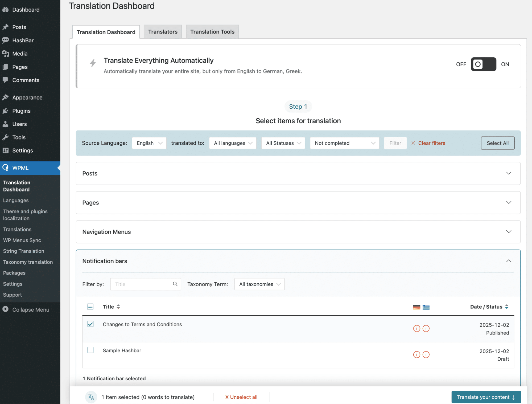Switch to the Translators tab

(x=163, y=31)
